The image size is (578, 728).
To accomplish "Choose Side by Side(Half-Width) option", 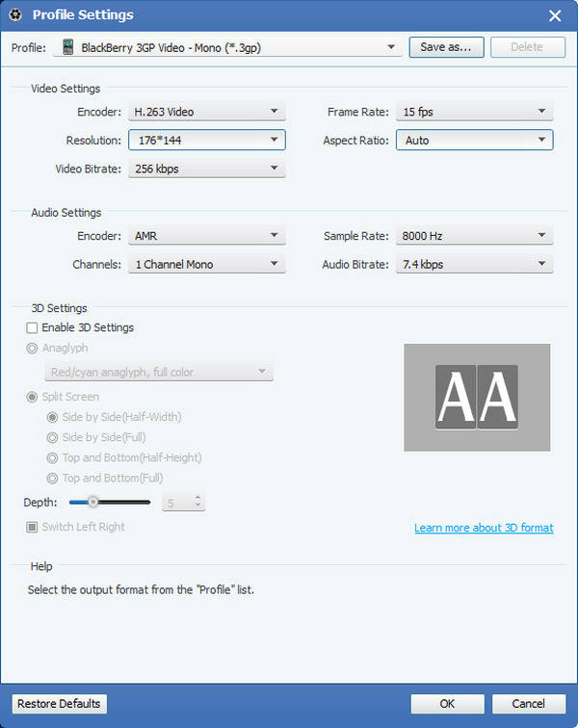I will 52,417.
